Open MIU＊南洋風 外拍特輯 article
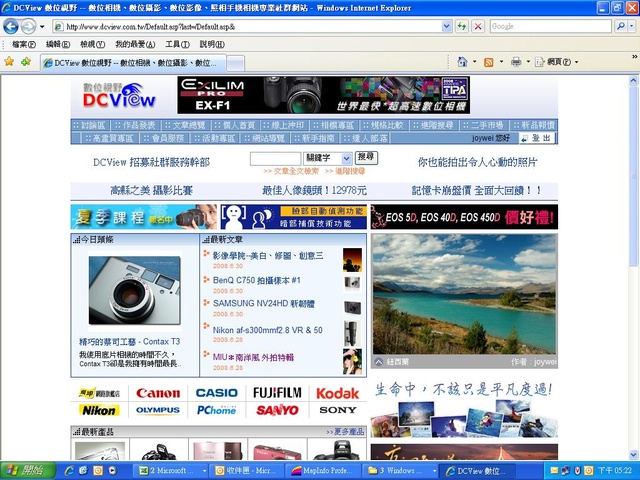This screenshot has width=640, height=480. [253, 357]
